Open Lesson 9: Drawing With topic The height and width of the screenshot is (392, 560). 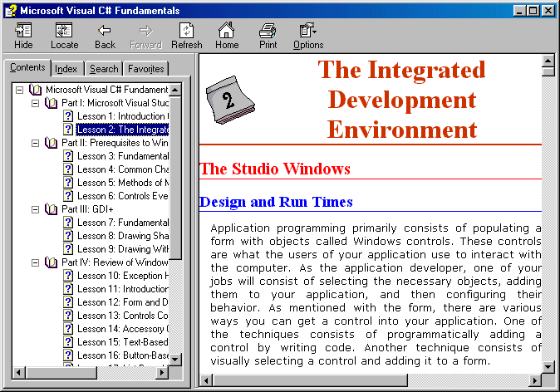(x=123, y=249)
